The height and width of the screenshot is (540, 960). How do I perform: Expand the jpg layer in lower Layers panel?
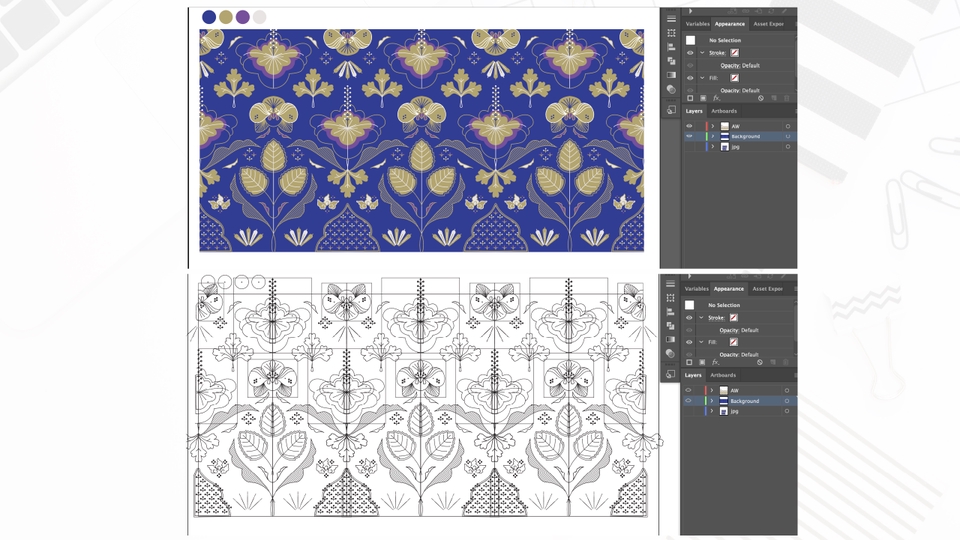click(x=712, y=411)
